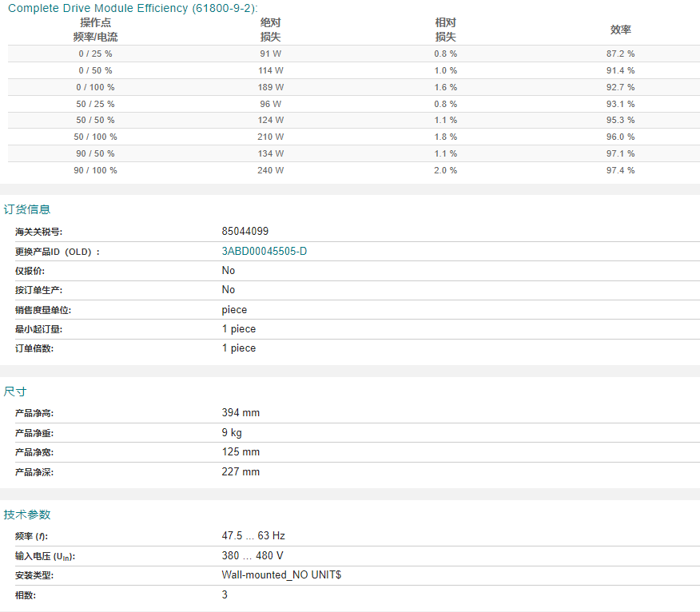Image resolution: width=700 pixels, height=612 pixels.
Task: Select the '50 / 25 %' operating point cell
Action: pyautogui.click(x=95, y=104)
